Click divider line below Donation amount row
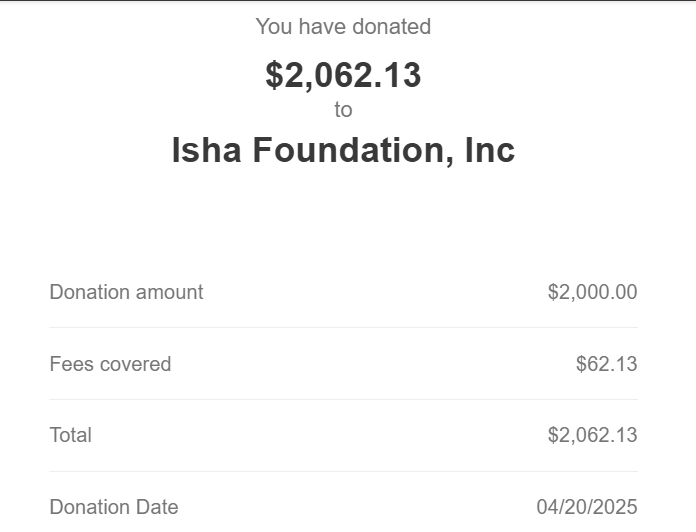The height and width of the screenshot is (532, 696). 343,327
